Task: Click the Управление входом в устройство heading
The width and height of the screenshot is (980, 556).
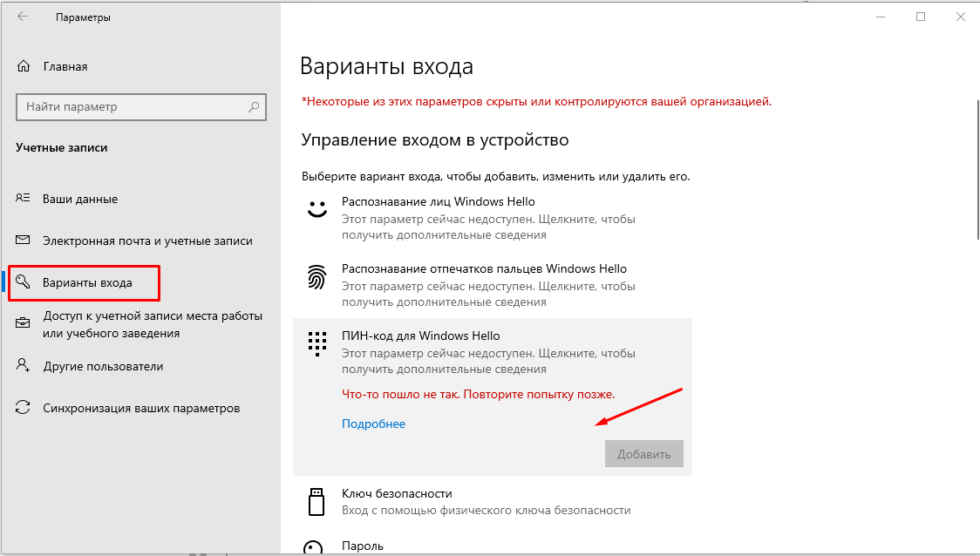Action: tap(435, 140)
